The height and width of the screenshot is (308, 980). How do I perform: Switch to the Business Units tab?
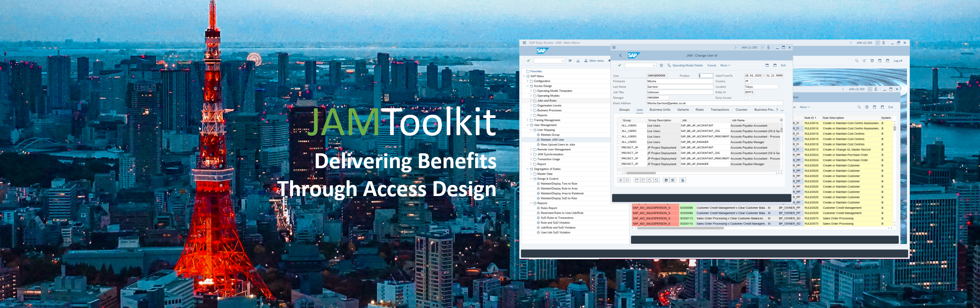click(x=660, y=110)
